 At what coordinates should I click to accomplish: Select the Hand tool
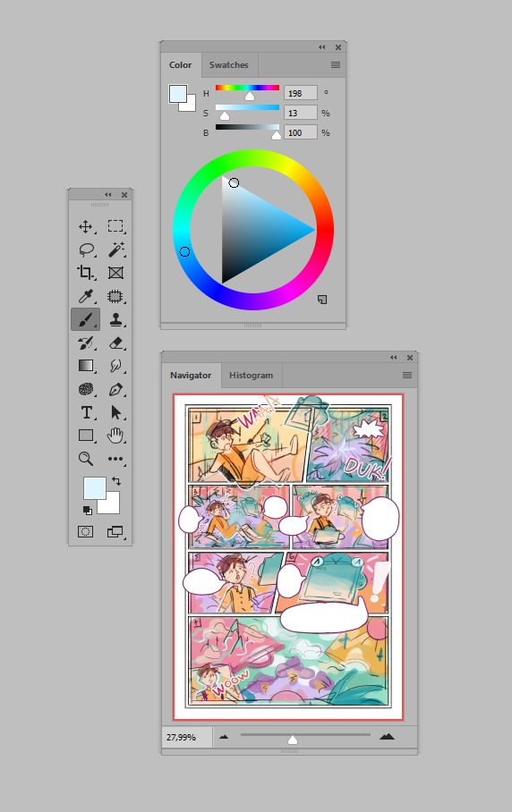click(x=115, y=436)
